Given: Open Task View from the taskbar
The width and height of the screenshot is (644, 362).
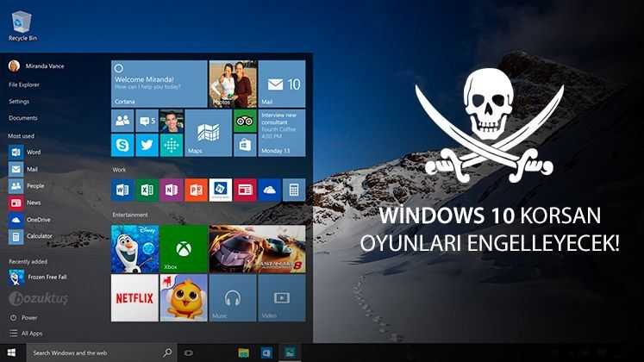Looking at the screenshot, I should tap(189, 353).
